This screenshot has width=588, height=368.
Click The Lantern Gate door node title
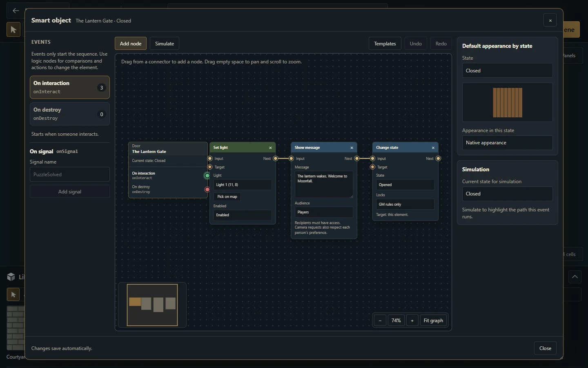tap(149, 152)
